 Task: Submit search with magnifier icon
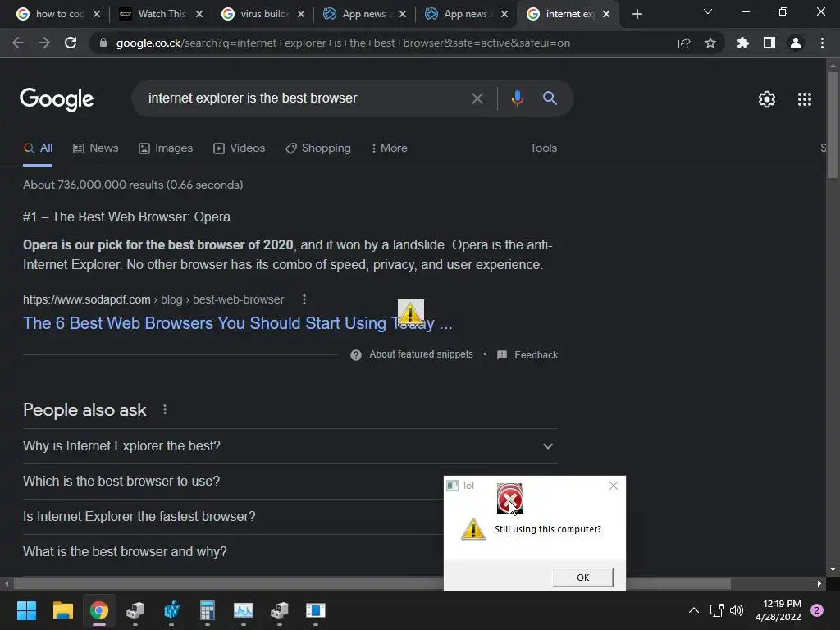(x=550, y=98)
